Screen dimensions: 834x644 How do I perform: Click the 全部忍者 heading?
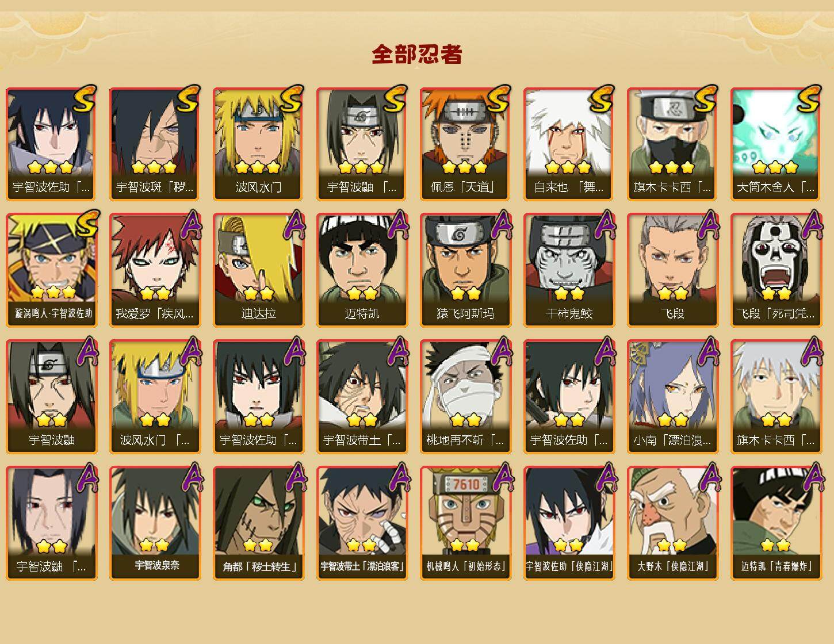pyautogui.click(x=417, y=55)
